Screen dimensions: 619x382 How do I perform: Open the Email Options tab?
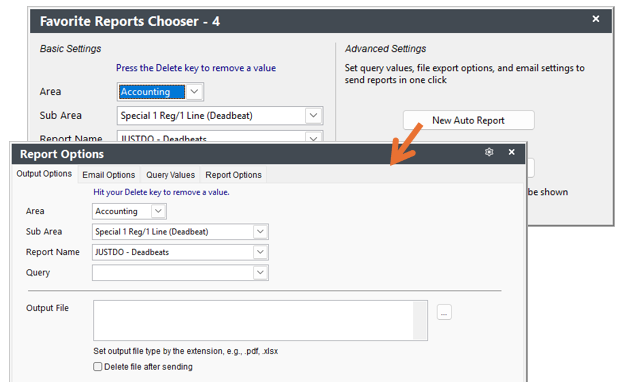pos(109,175)
